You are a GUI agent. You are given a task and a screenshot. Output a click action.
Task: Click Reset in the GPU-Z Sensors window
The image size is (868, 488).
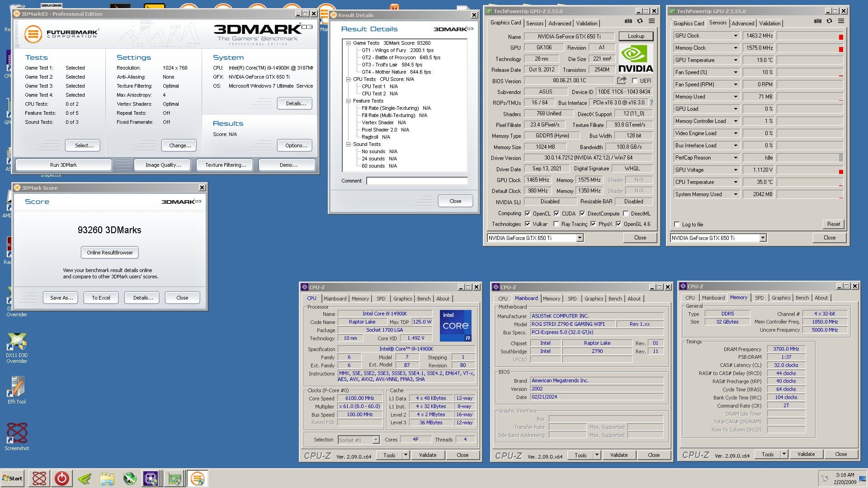click(x=833, y=224)
